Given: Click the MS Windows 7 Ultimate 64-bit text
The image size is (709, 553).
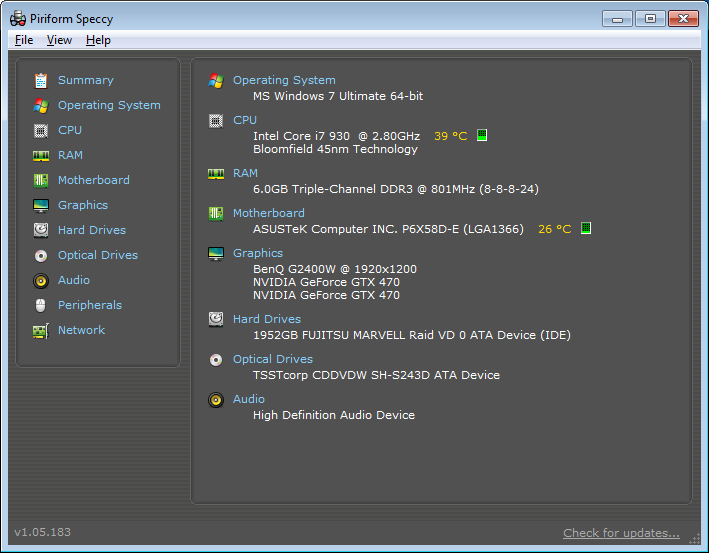Looking at the screenshot, I should pyautogui.click(x=338, y=96).
